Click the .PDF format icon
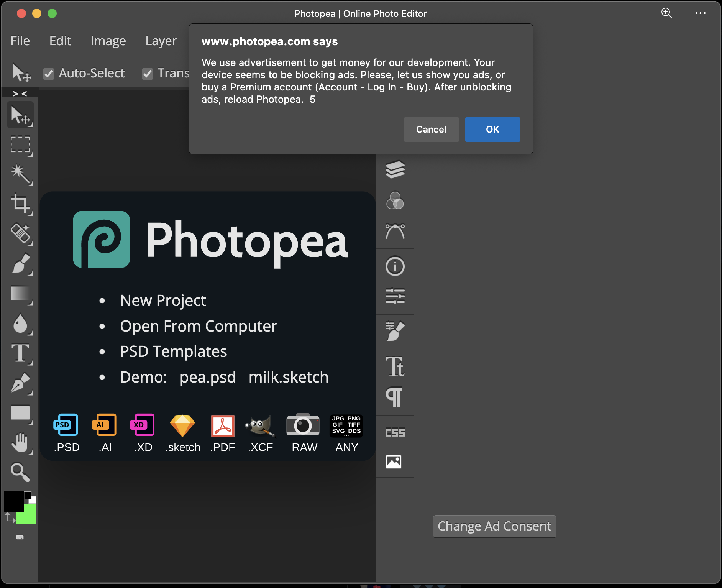Image resolution: width=722 pixels, height=588 pixels. (223, 426)
